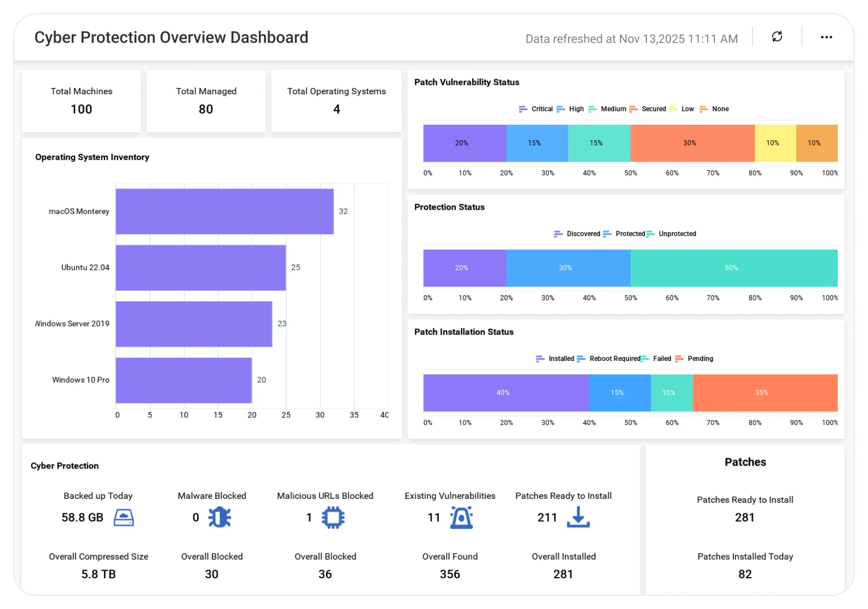This screenshot has width=868, height=609.
Task: Toggle the Discovered legend item
Action: (577, 234)
